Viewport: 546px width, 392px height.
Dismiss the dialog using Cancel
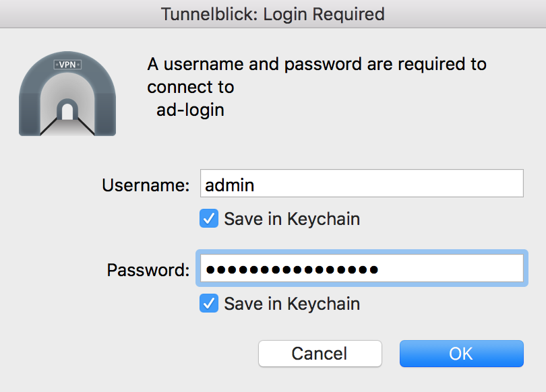pos(320,354)
